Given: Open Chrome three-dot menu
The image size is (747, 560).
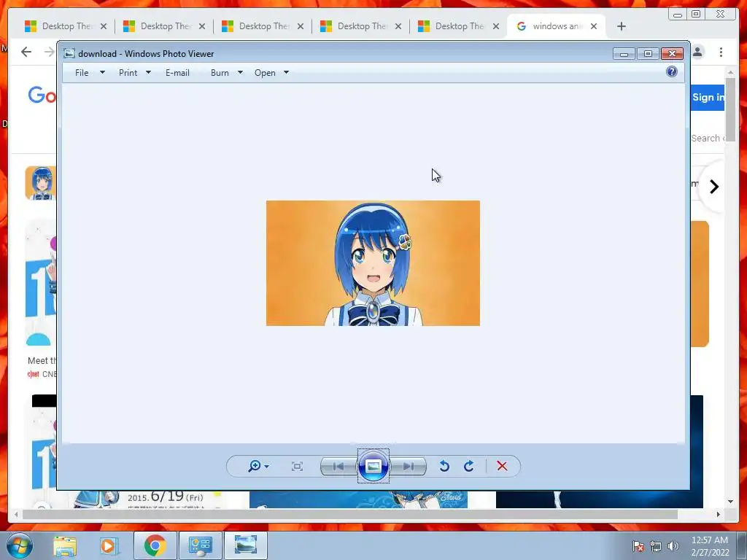Looking at the screenshot, I should pyautogui.click(x=721, y=52).
